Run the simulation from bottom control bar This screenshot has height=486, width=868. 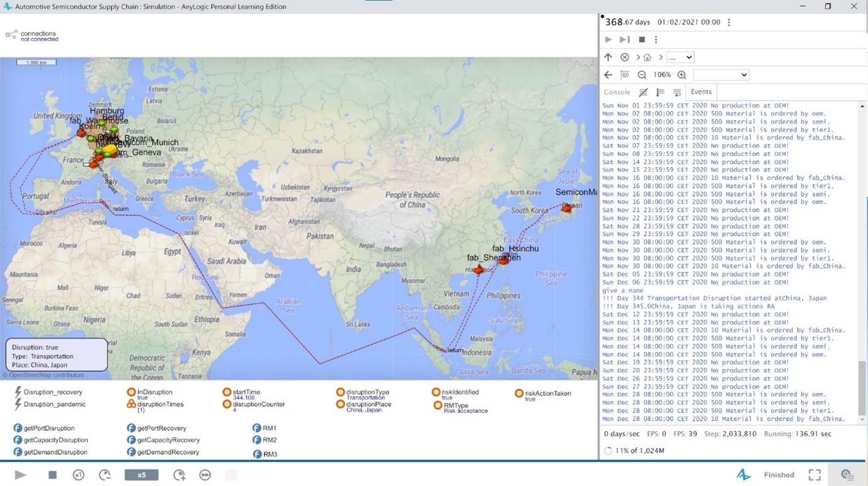(20, 475)
